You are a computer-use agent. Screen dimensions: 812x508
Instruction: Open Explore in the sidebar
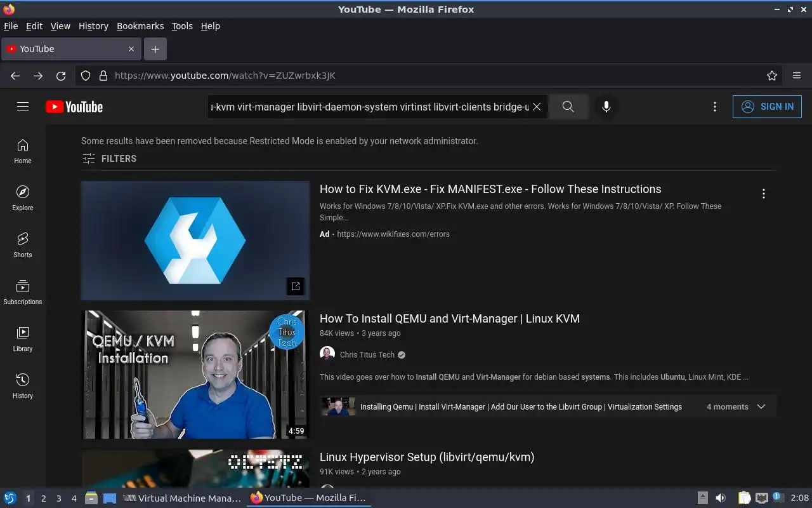point(23,198)
